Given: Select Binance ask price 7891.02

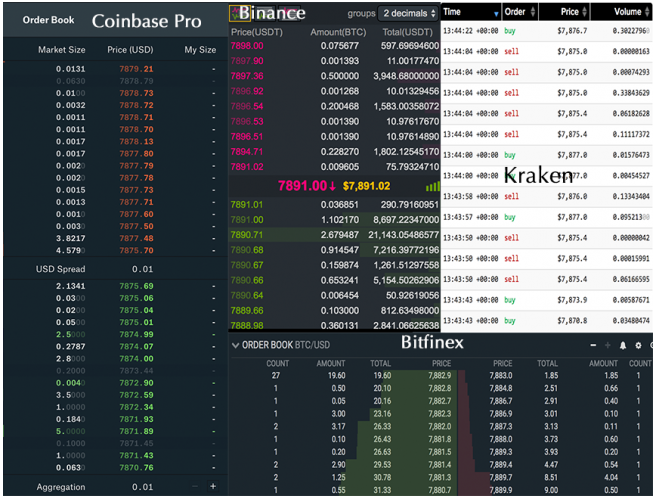Looking at the screenshot, I should pos(247,167).
